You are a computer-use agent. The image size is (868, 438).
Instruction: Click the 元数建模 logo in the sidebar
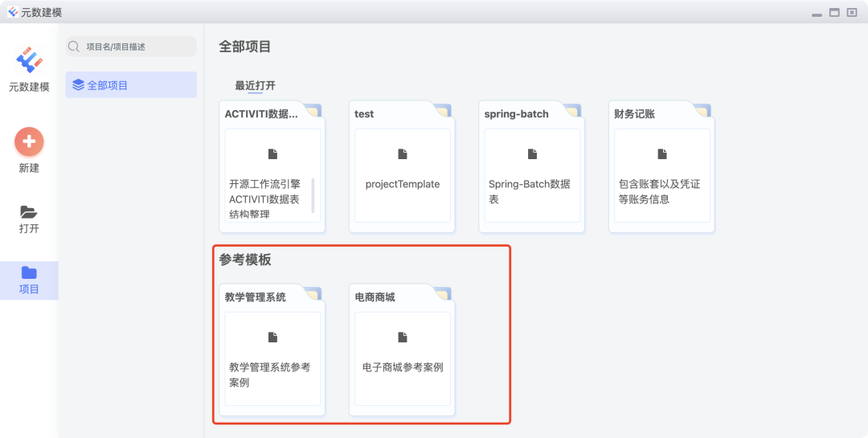coord(30,59)
